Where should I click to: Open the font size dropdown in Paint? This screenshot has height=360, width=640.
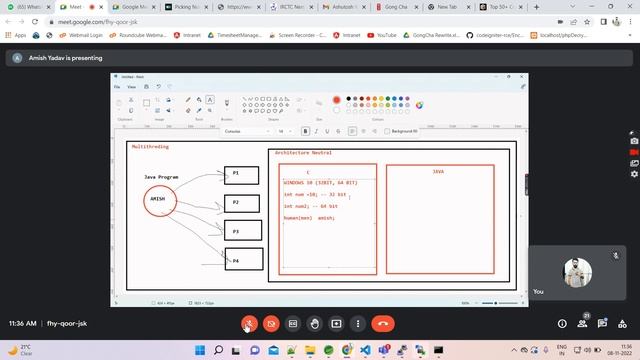[285, 131]
